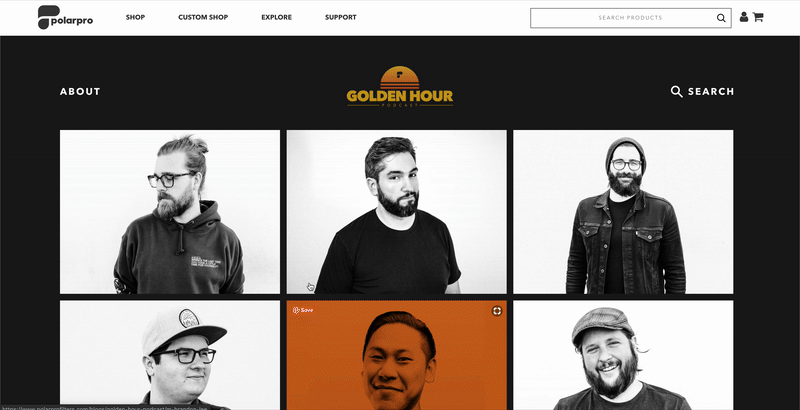Open the CUSTOM SHOP menu
The height and width of the screenshot is (410, 800).
click(203, 17)
